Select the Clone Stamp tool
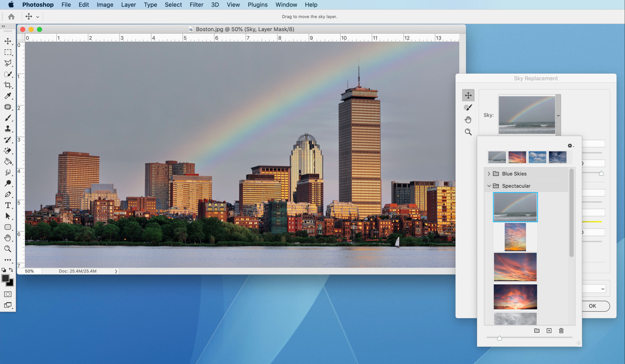The image size is (625, 364). click(8, 129)
